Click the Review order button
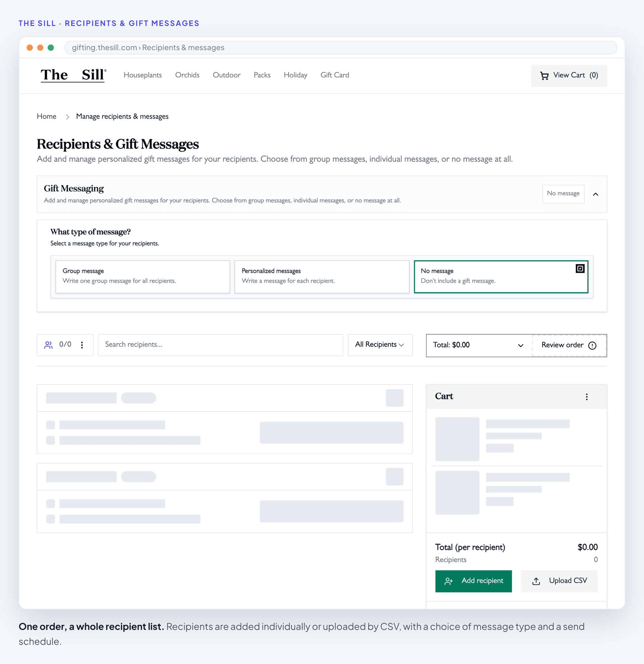The width and height of the screenshot is (644, 664). [x=569, y=345]
